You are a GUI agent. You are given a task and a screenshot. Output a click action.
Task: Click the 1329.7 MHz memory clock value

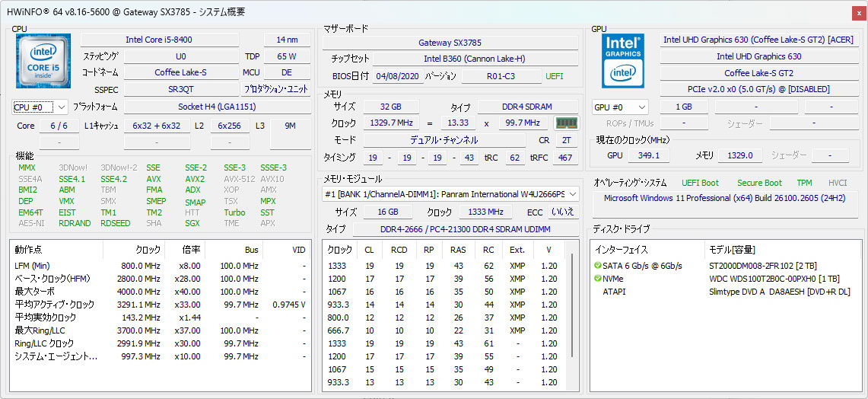click(391, 123)
